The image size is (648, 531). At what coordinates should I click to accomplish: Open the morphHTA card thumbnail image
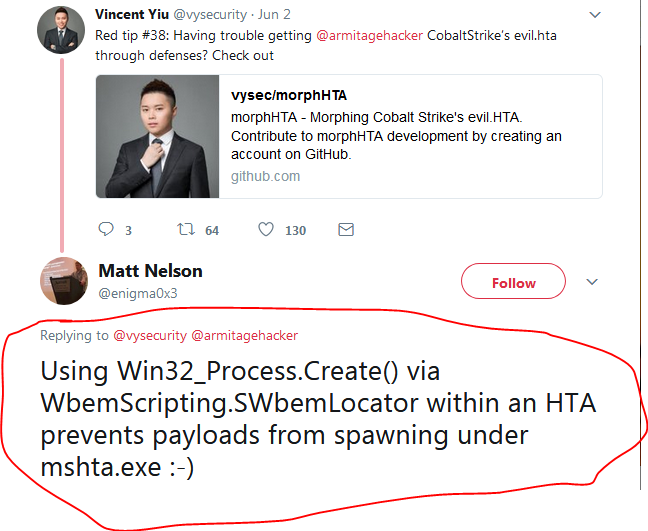click(157, 136)
